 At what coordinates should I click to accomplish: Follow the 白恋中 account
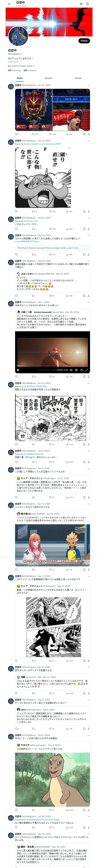84,41
